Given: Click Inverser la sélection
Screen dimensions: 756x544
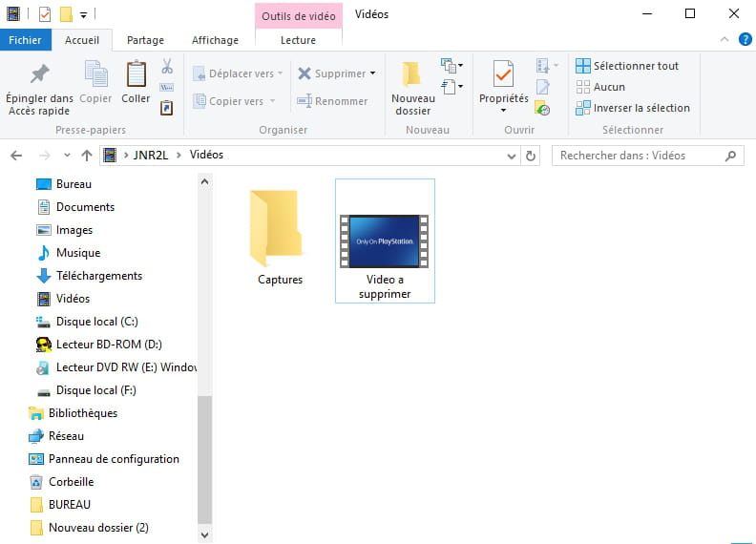Looking at the screenshot, I should pyautogui.click(x=633, y=108).
